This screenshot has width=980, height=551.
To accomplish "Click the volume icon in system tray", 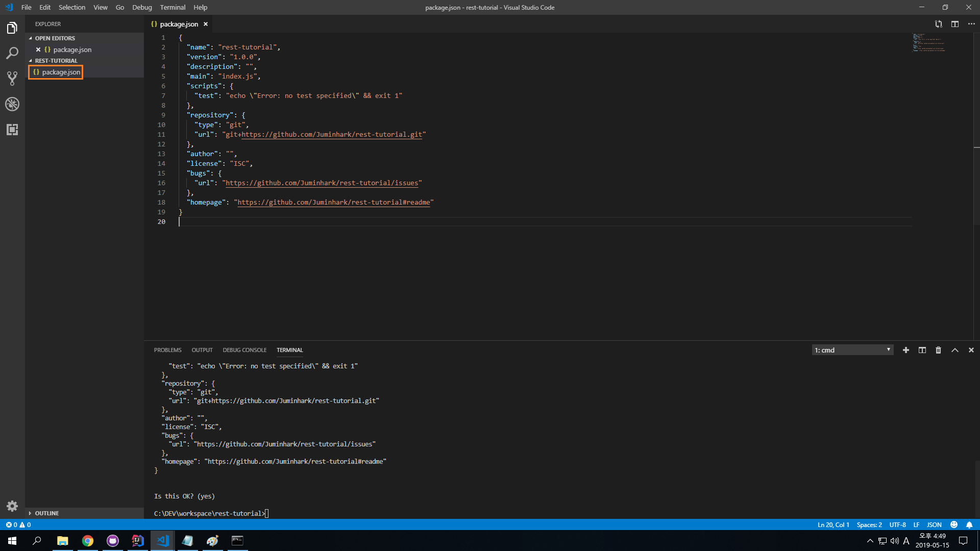I will point(894,541).
